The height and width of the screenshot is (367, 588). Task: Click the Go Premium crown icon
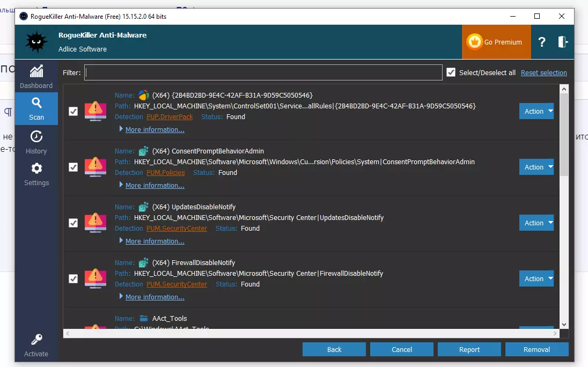pos(474,42)
